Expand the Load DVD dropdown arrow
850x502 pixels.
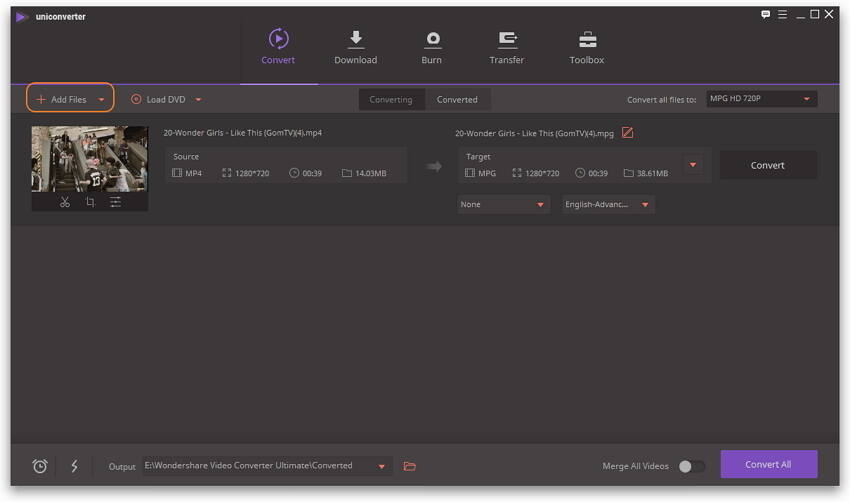coord(198,100)
